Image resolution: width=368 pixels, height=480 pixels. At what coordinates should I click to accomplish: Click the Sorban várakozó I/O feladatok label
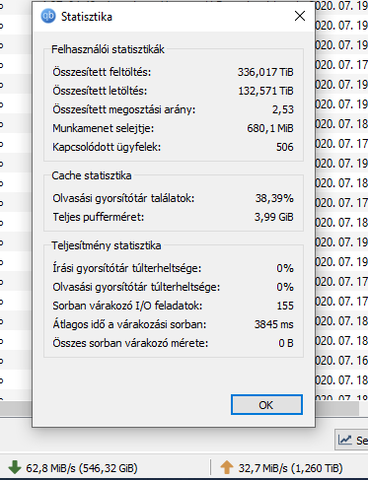[x=127, y=306]
